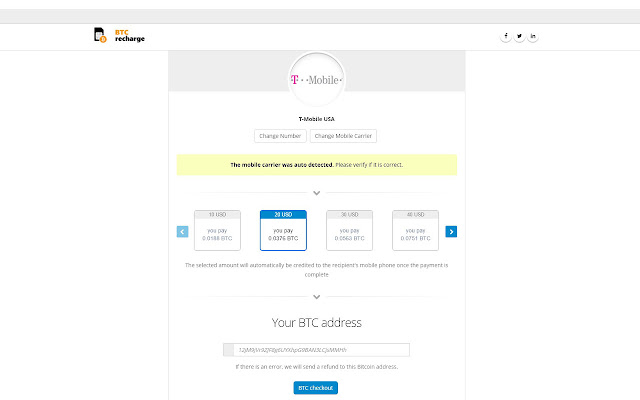
Task: Show next amounts with right arrow
Action: coord(451,232)
